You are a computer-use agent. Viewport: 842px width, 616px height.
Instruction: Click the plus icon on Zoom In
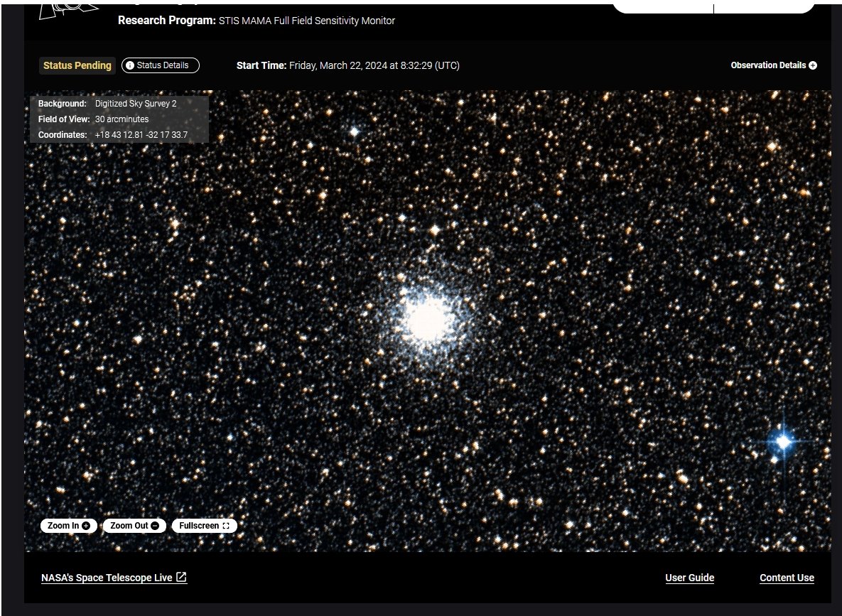tap(86, 526)
